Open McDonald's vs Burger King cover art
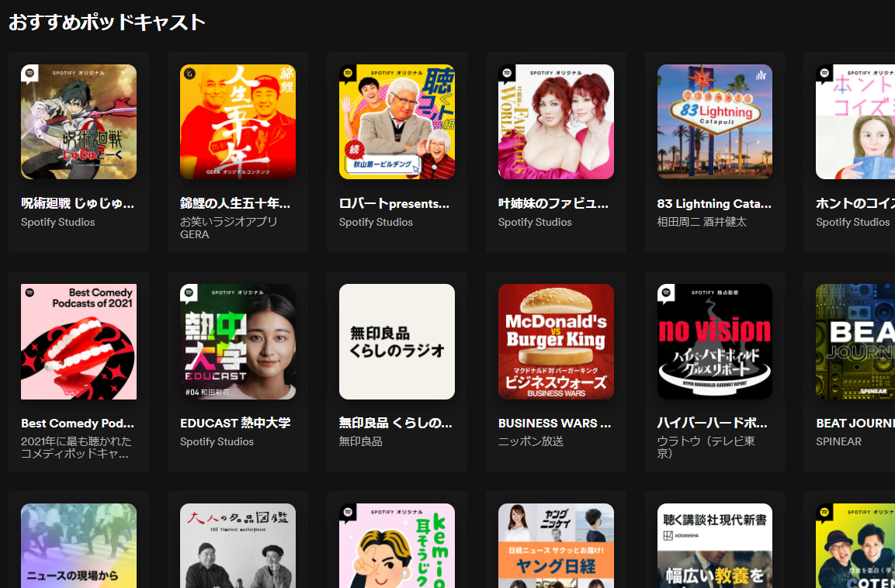 click(556, 341)
